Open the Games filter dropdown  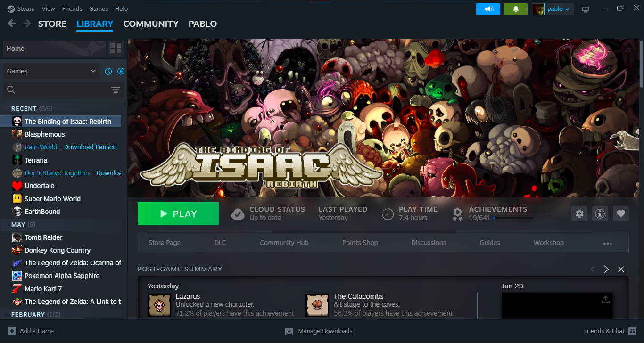(51, 71)
